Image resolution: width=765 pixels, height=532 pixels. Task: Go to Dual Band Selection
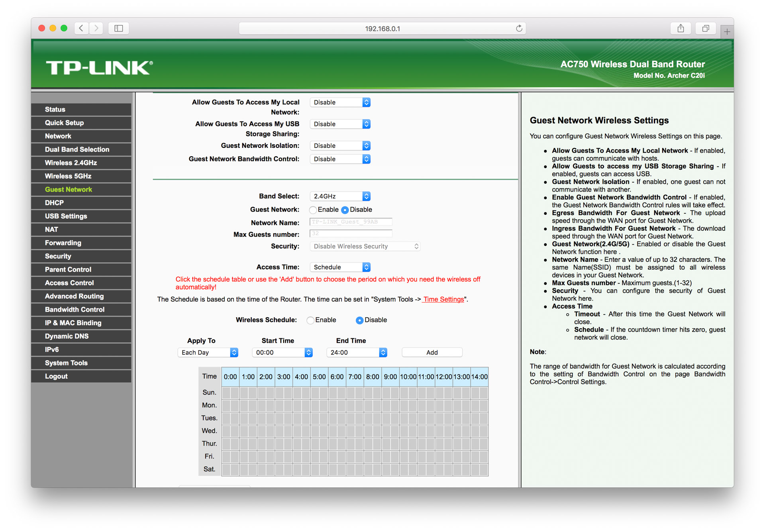(81, 149)
